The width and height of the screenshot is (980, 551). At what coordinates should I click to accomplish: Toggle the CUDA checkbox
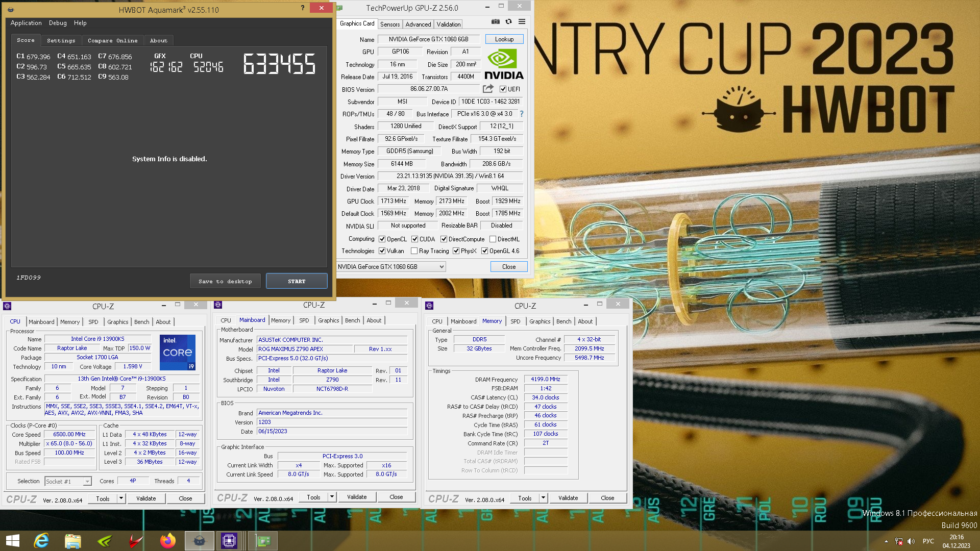coord(415,239)
